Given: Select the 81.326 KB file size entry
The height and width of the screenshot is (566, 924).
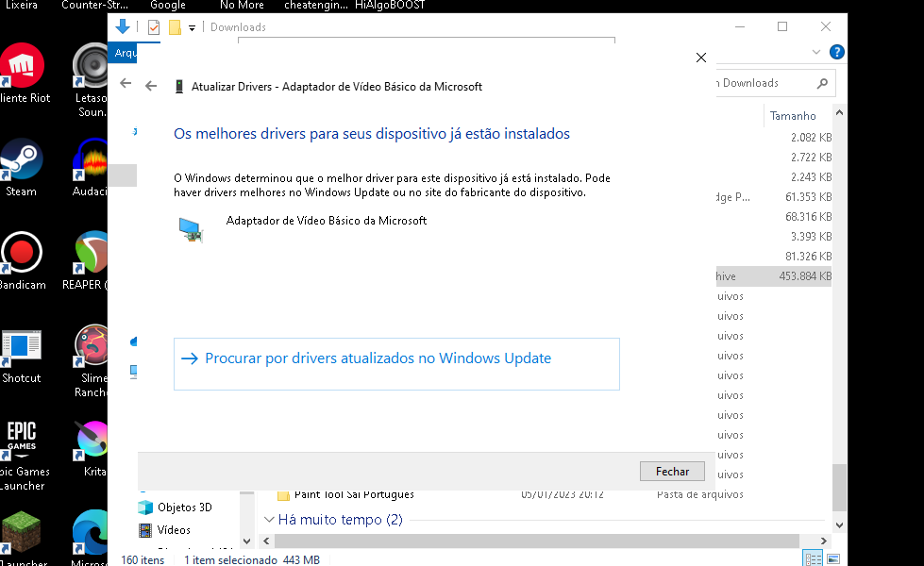Looking at the screenshot, I should click(809, 257).
